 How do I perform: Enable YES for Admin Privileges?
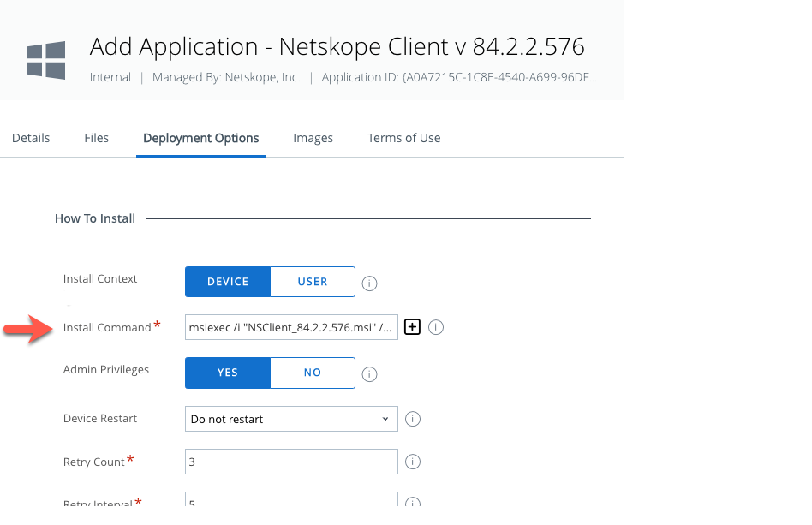click(x=227, y=373)
